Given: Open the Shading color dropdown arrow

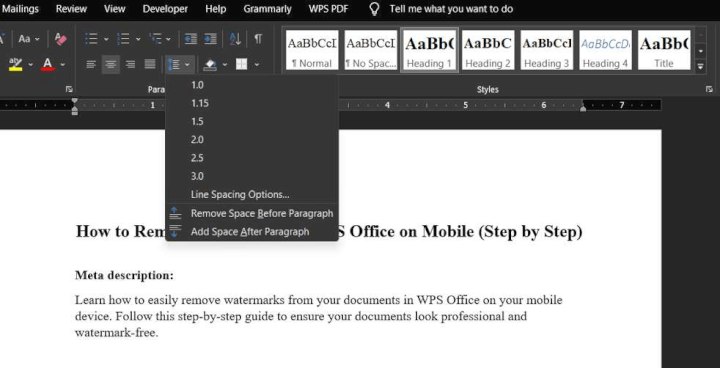Looking at the screenshot, I should click(225, 64).
